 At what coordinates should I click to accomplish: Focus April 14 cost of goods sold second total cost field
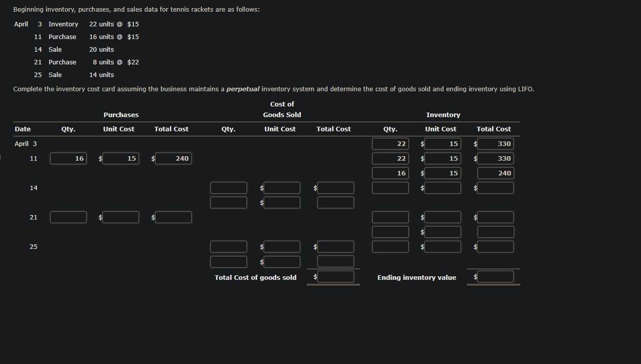point(336,203)
